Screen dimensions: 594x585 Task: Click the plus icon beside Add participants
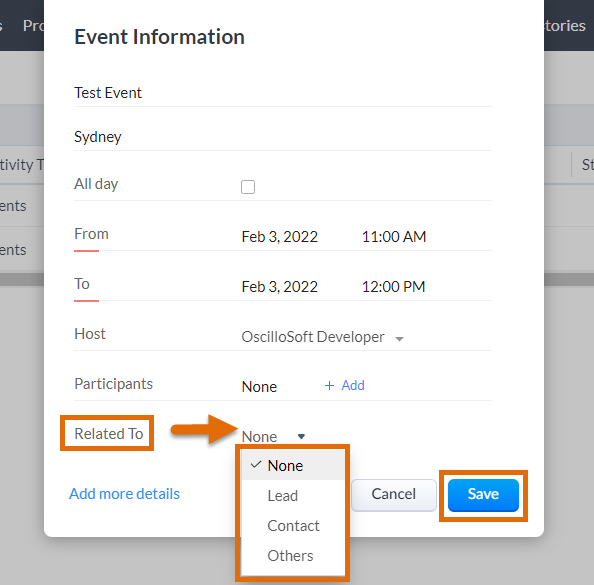[329, 386]
